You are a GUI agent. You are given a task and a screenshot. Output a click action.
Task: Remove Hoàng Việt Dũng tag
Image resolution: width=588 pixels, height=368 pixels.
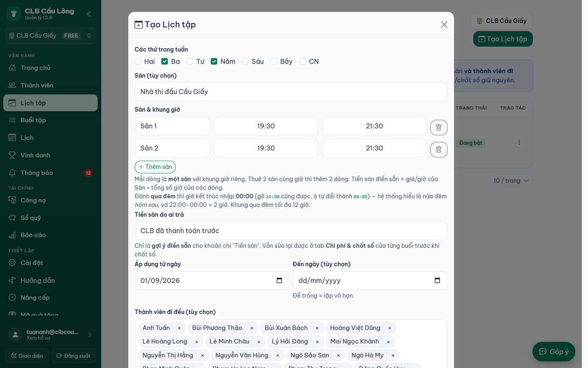point(390,328)
